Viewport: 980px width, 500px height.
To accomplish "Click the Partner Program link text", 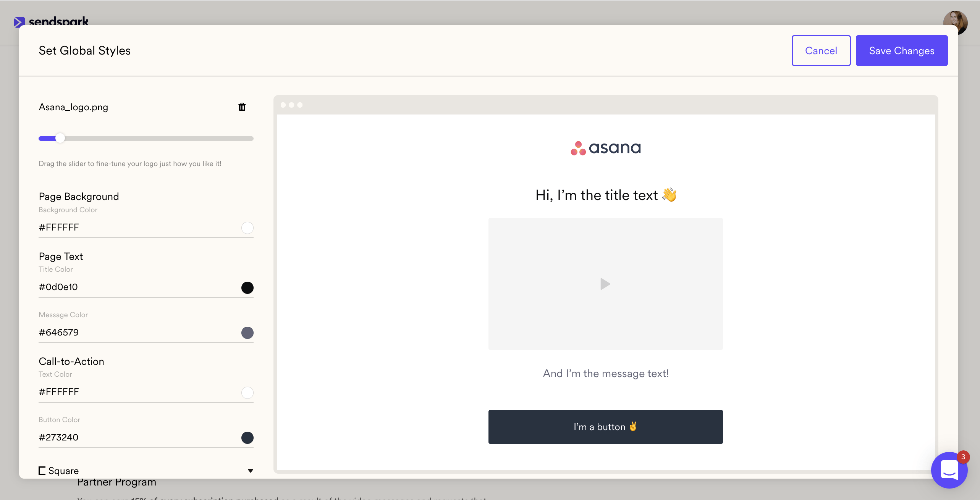I will point(117,482).
